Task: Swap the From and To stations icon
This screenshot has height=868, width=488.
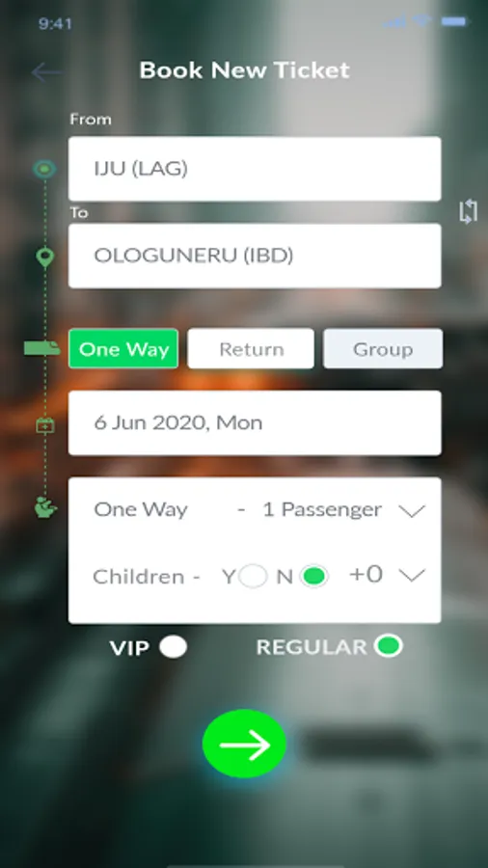Action: pos(468,211)
